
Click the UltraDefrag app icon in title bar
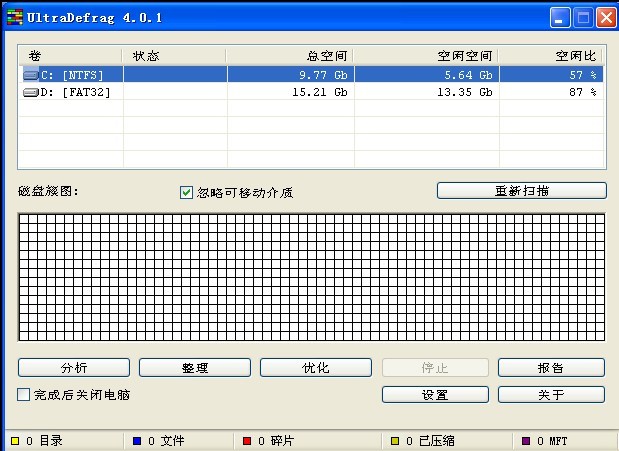point(14,18)
